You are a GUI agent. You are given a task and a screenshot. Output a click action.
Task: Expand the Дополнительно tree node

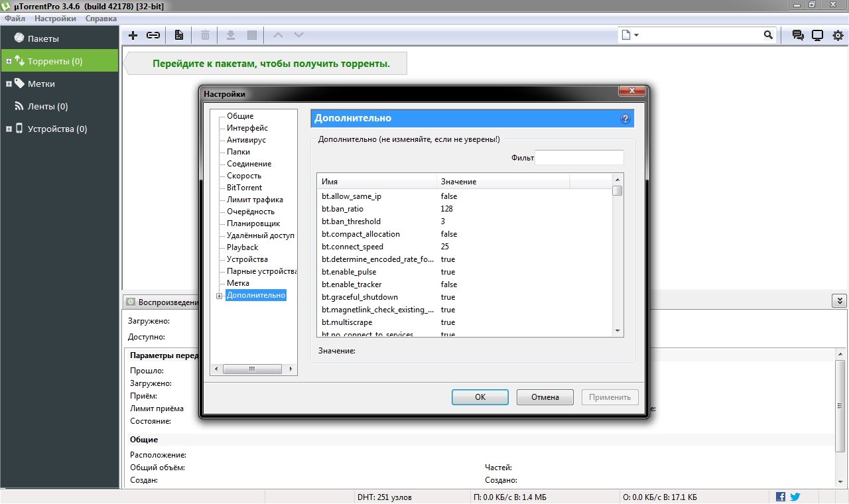pyautogui.click(x=220, y=296)
